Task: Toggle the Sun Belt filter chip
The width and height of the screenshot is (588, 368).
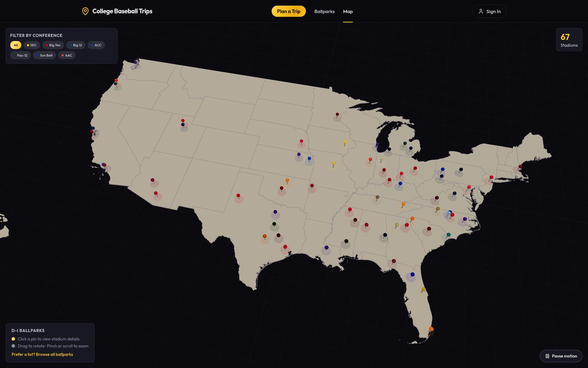Action: click(x=45, y=55)
